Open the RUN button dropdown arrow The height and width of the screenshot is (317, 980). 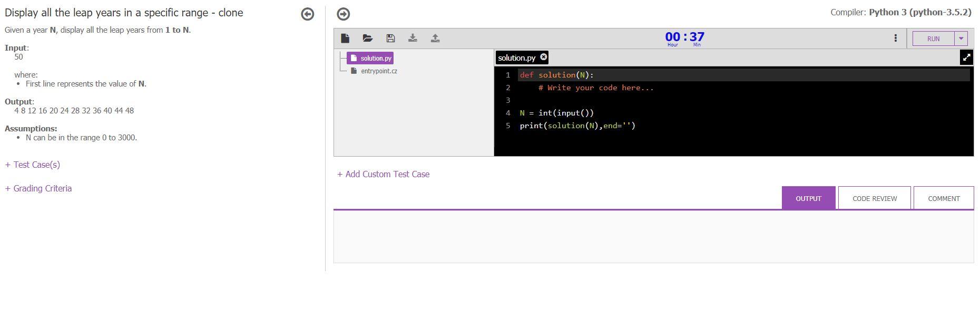[x=961, y=39]
